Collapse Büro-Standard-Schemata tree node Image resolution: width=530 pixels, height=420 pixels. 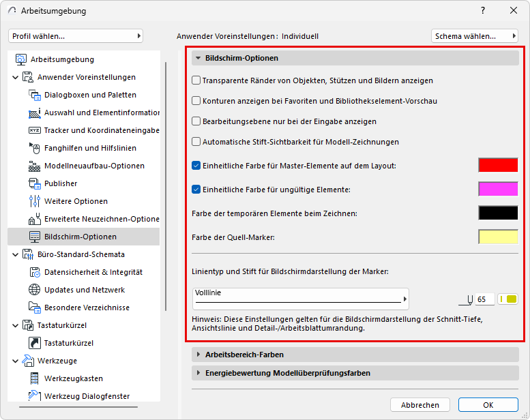click(15, 255)
